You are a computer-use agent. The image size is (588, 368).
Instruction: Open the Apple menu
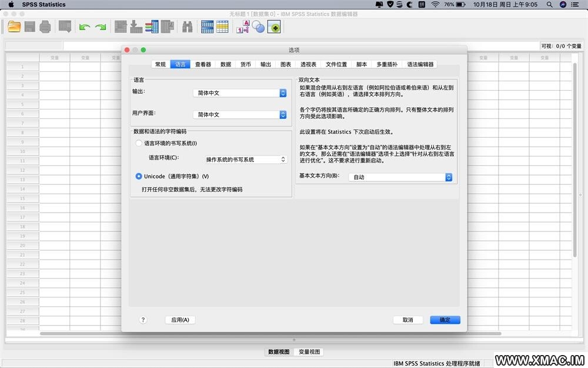[x=11, y=5]
